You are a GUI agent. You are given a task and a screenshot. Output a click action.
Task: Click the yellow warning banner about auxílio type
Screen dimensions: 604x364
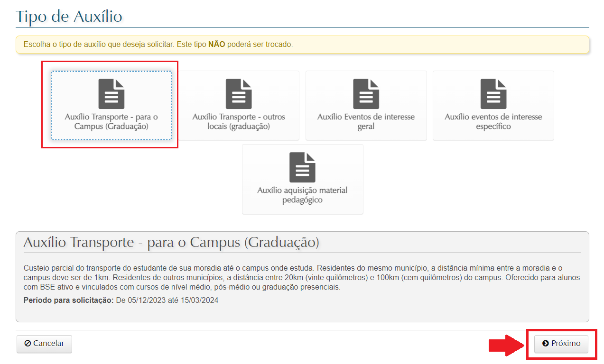[x=302, y=45]
